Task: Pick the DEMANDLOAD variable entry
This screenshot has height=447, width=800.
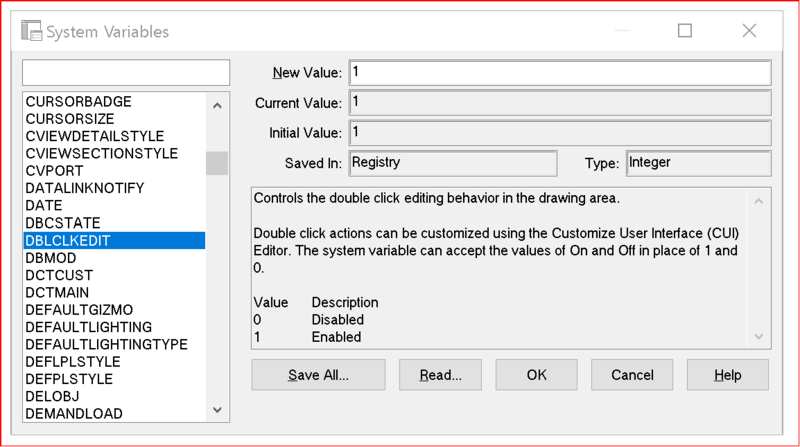Action: [x=74, y=414]
